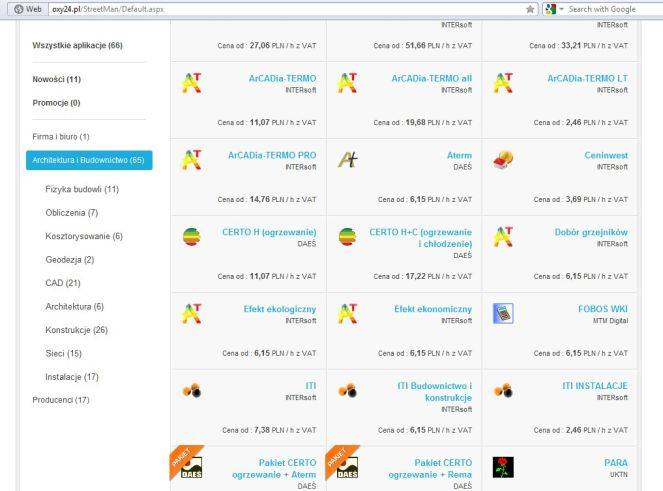Image resolution: width=663 pixels, height=491 pixels.
Task: Open the ArCADia-TERMO product link
Action: click(x=282, y=79)
